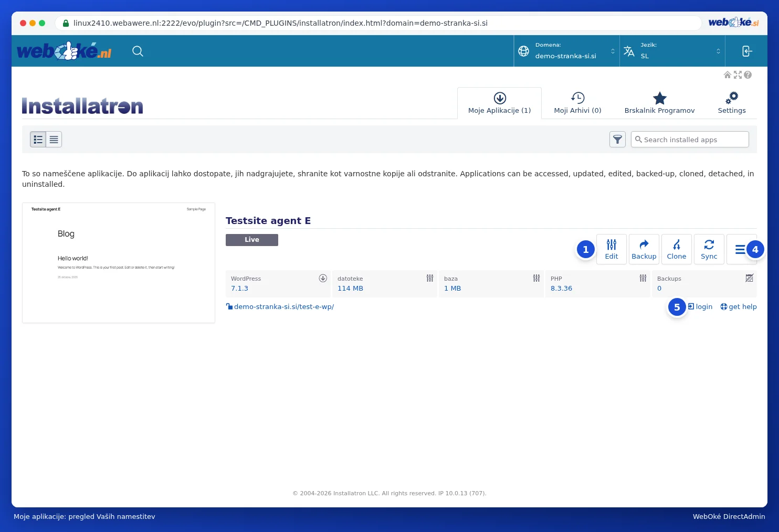The height and width of the screenshot is (532, 779).
Task: Open the Testsite agent E site thumbnail
Action: pyautogui.click(x=119, y=263)
